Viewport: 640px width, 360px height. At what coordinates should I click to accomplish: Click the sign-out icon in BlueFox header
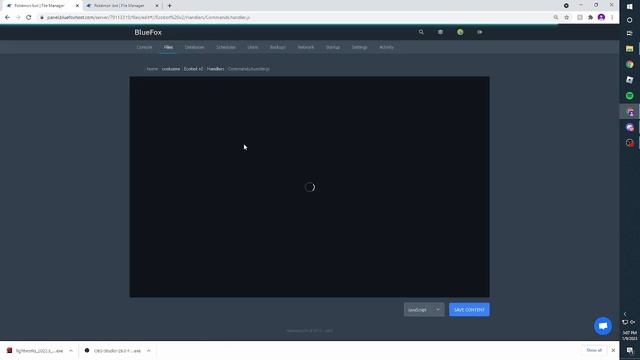[x=480, y=32]
